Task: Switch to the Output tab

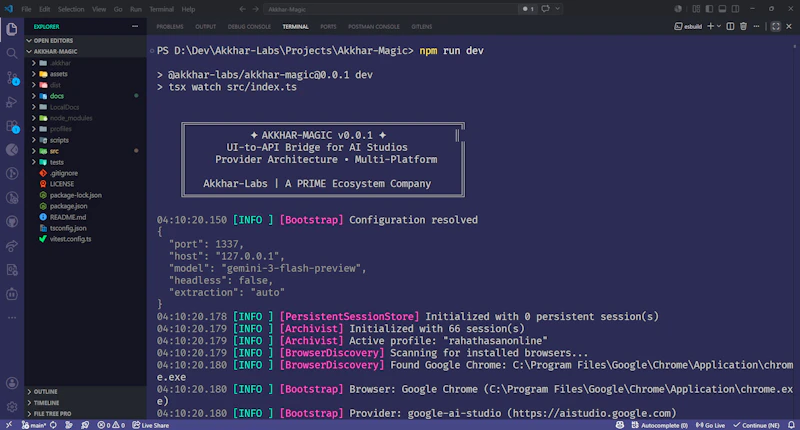Action: click(206, 27)
